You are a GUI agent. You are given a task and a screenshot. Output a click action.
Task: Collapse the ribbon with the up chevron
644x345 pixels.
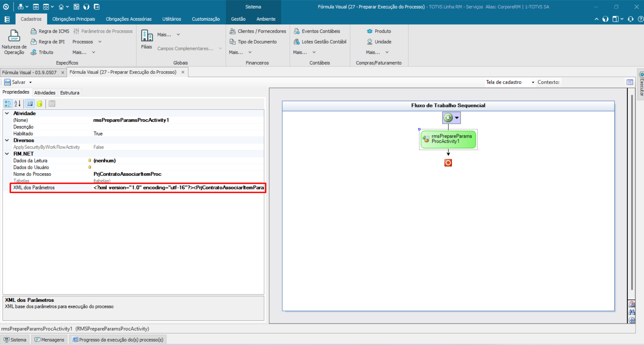[596, 19]
